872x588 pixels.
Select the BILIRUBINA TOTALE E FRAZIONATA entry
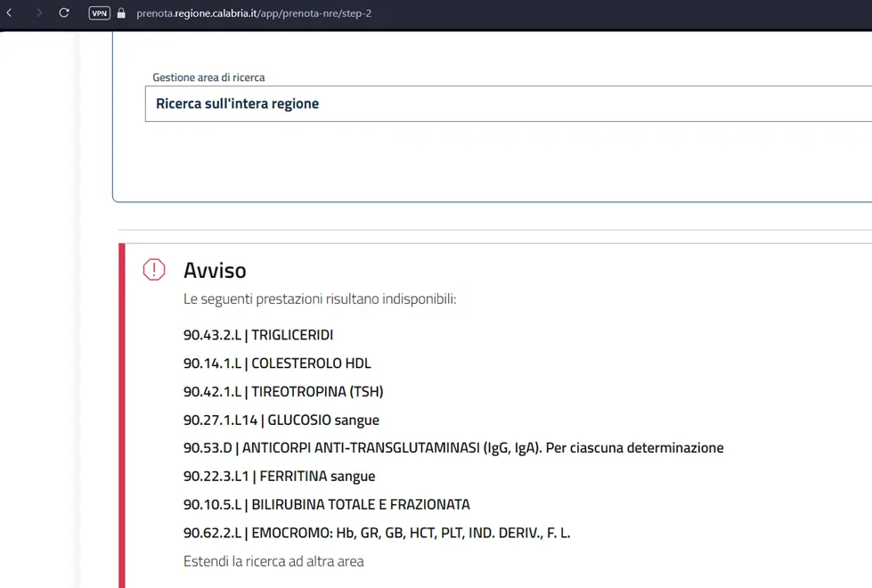pos(327,504)
